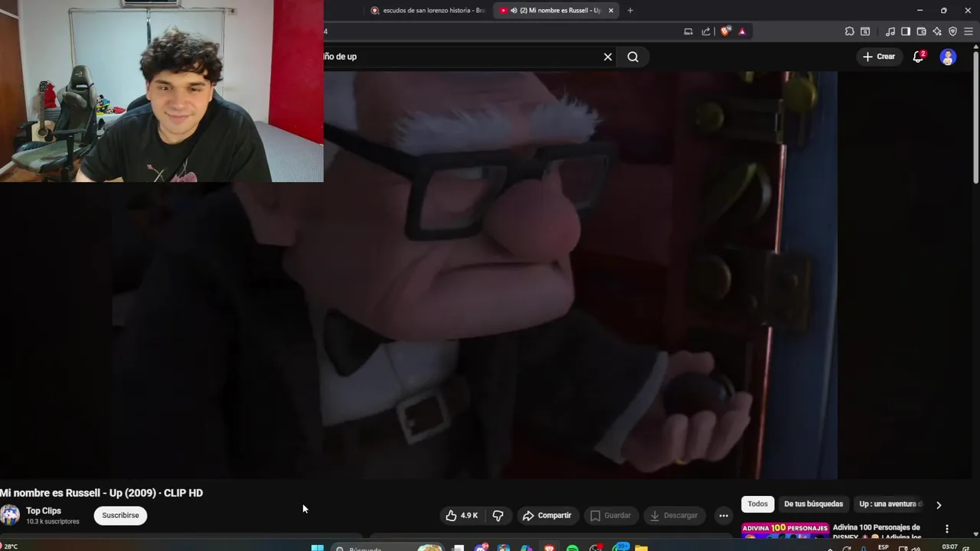Open the 28°C weather widget
This screenshot has width=980, height=551.
[10, 546]
